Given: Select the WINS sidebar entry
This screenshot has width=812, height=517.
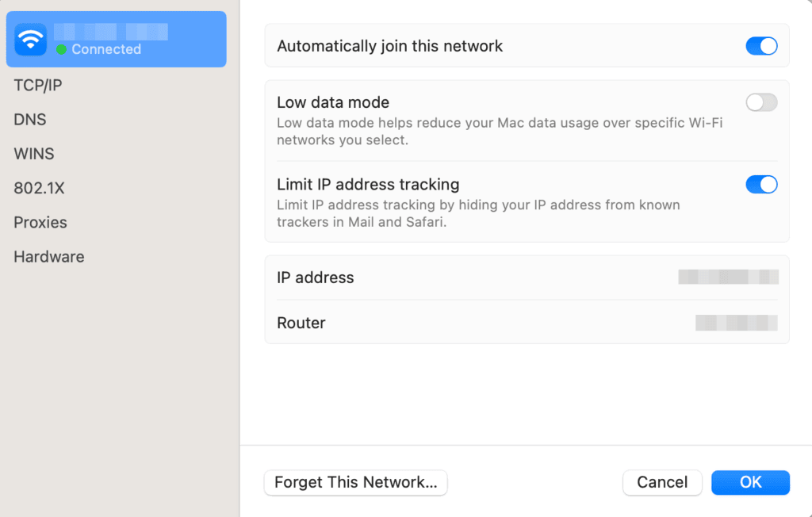Looking at the screenshot, I should pyautogui.click(x=33, y=153).
